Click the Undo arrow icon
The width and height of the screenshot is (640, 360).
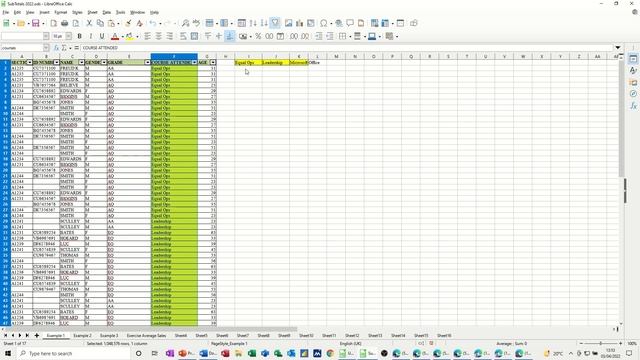coord(153,23)
